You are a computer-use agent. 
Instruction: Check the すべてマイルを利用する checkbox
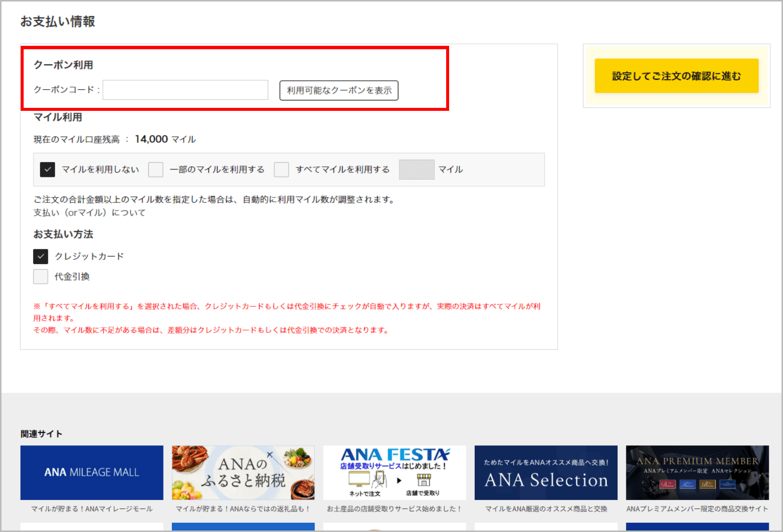click(x=281, y=169)
